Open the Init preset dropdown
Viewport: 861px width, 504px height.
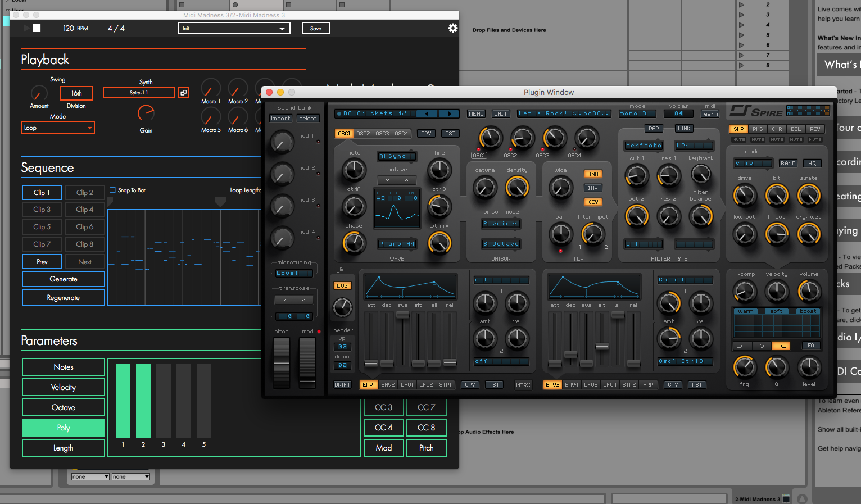pyautogui.click(x=234, y=28)
